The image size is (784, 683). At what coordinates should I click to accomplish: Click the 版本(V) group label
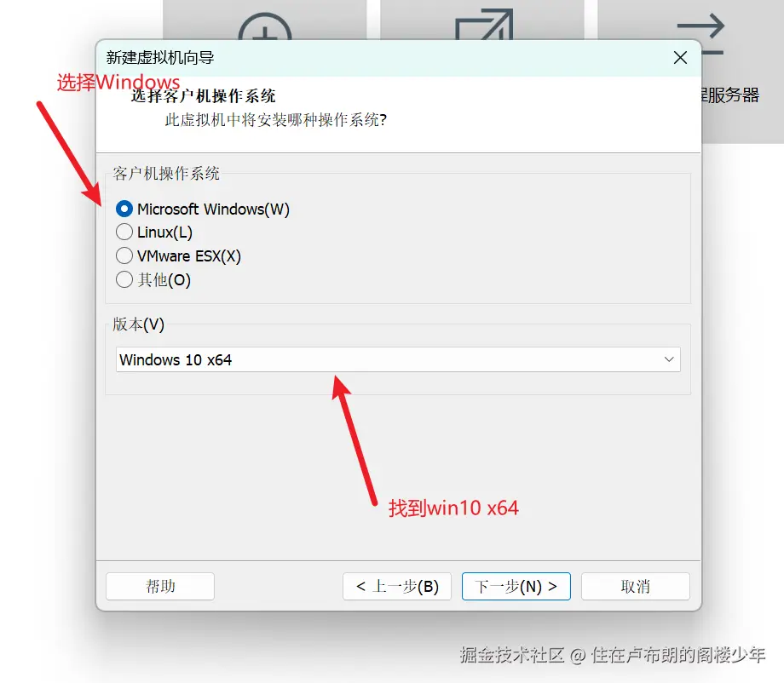pos(138,324)
